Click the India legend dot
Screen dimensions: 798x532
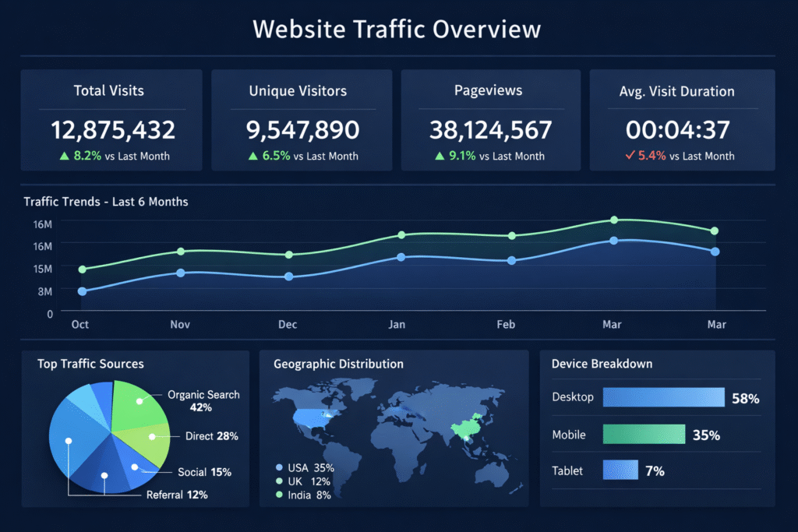pyautogui.click(x=279, y=495)
